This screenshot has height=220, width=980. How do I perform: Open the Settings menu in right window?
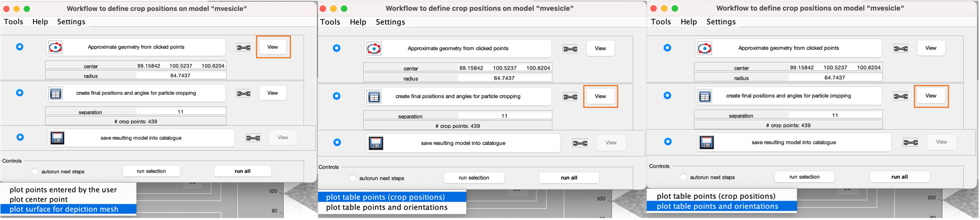tap(721, 22)
